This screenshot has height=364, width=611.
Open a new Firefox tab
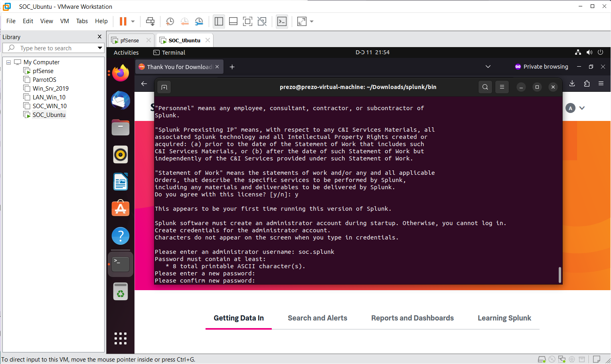click(232, 67)
